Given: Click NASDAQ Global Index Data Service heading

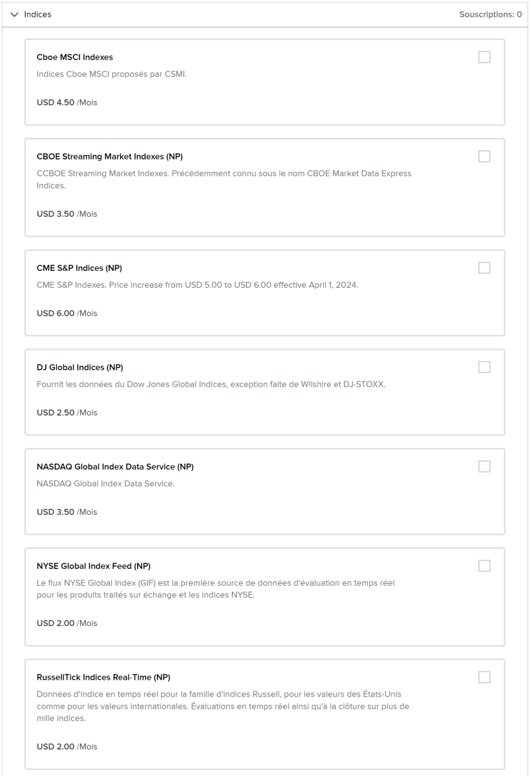Looking at the screenshot, I should click(x=115, y=467).
